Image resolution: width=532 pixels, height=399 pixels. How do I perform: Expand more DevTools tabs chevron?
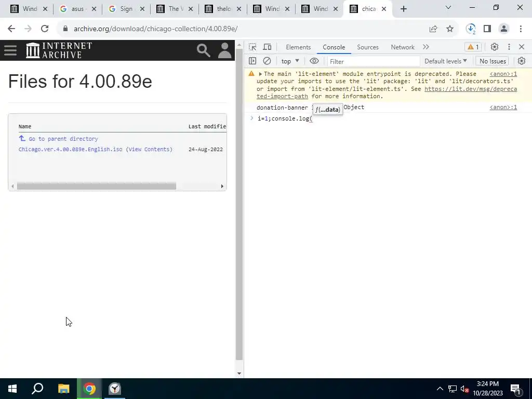tap(426, 47)
